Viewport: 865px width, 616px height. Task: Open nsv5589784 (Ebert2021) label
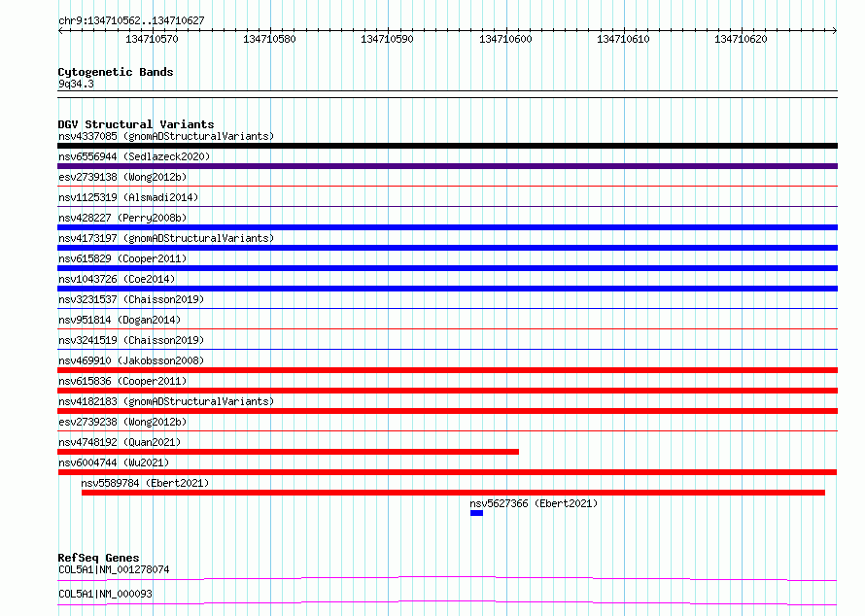(x=145, y=483)
